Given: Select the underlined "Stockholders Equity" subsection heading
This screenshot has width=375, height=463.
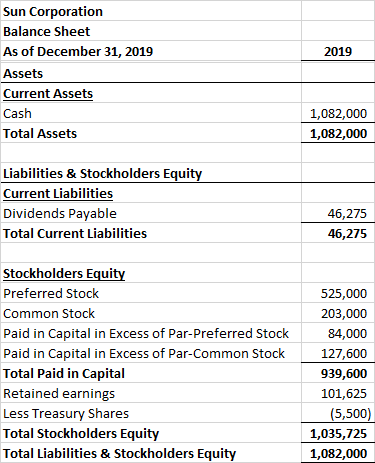Looking at the screenshot, I should (x=64, y=274).
